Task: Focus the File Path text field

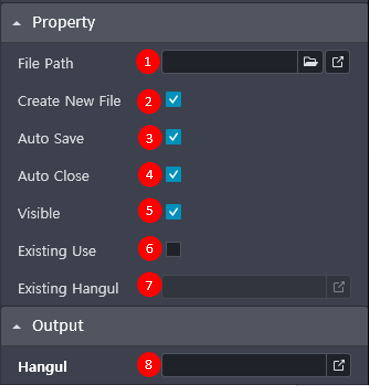Action: pos(230,62)
